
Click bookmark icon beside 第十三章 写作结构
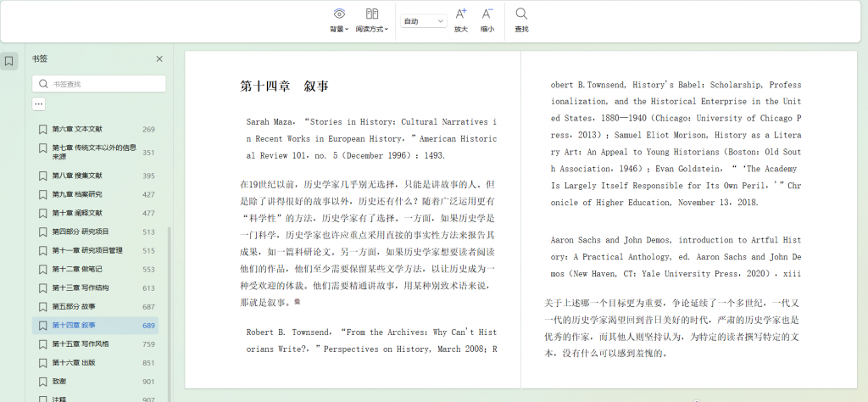(42, 288)
